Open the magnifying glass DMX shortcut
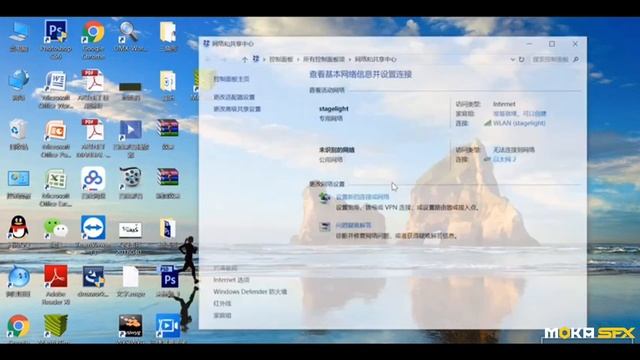Screen dimensions: 640x360 click(x=130, y=32)
